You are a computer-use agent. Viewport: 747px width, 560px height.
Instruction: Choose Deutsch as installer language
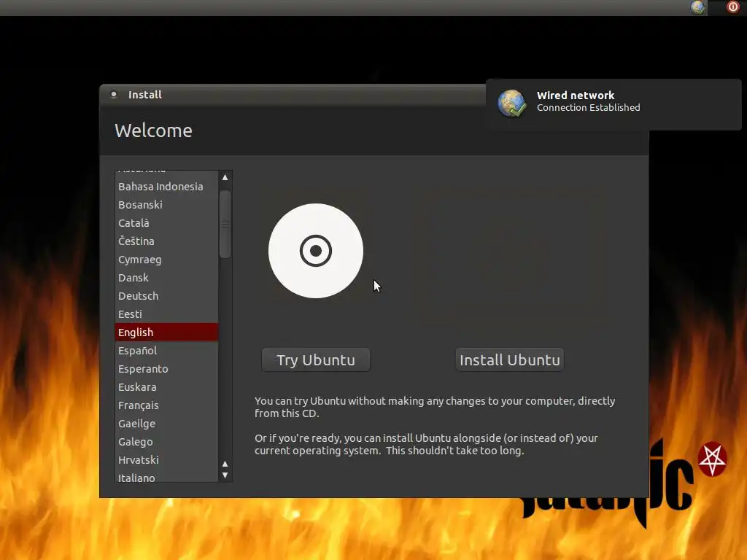pos(166,296)
